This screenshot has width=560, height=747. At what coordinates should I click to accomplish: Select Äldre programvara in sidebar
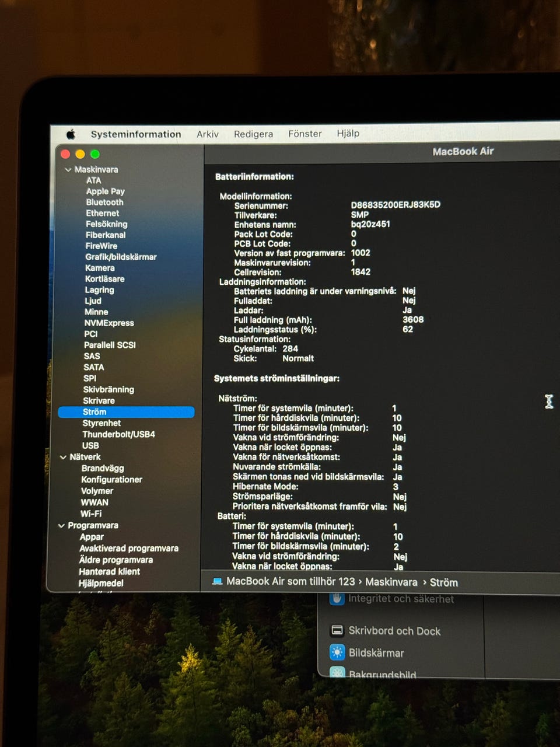[x=116, y=560]
